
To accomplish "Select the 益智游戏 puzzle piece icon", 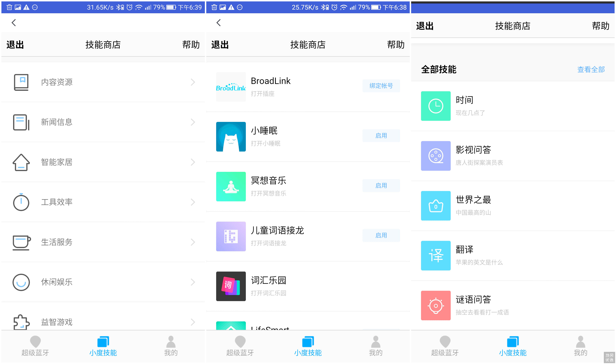I will tap(21, 322).
